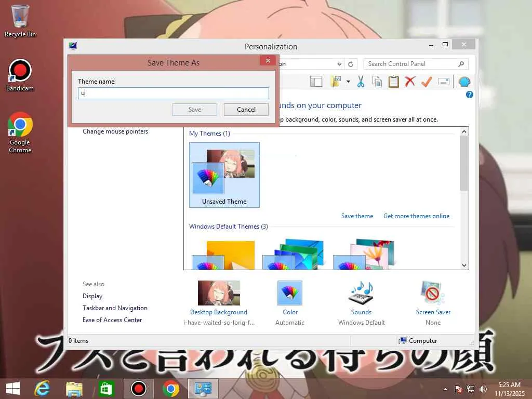Viewport: 532px width, 399px height.
Task: Click themes list scroll down arrow
Action: click(x=464, y=265)
